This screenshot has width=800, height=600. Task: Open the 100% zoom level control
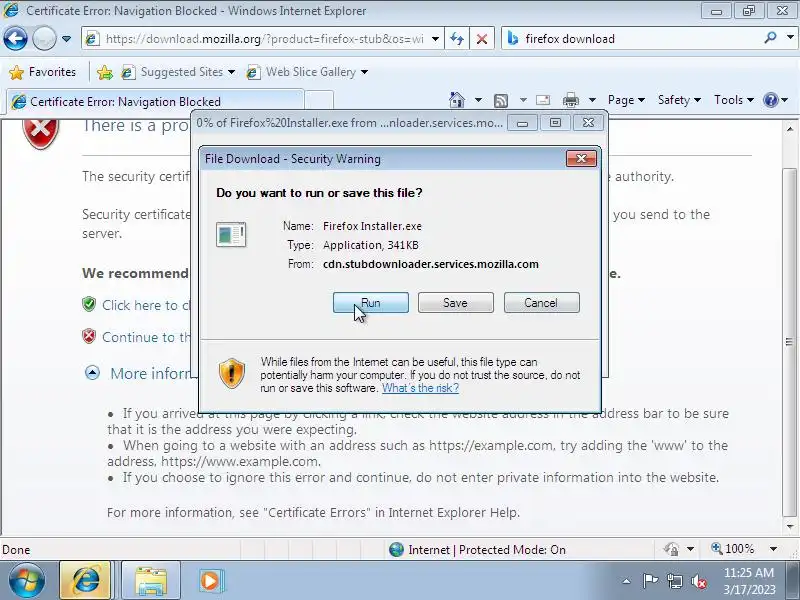[x=745, y=549]
